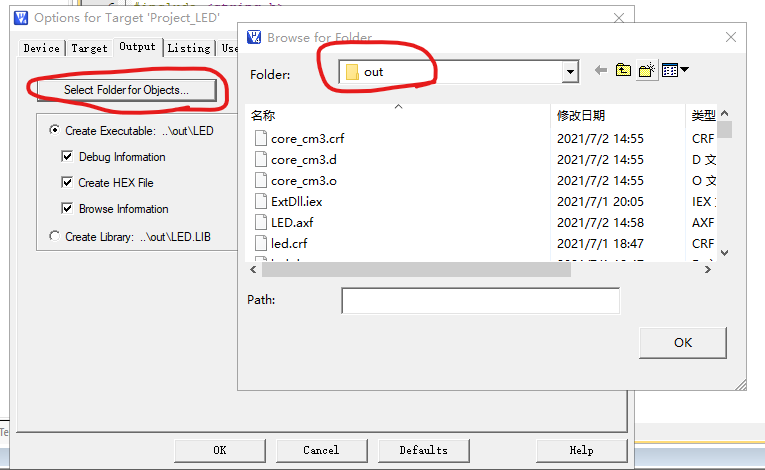Click Cancel in Options dialog
The image size is (765, 470).
click(321, 450)
